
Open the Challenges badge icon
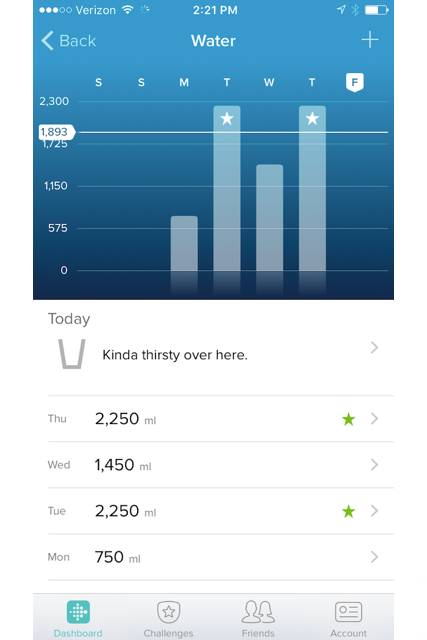[x=169, y=611]
